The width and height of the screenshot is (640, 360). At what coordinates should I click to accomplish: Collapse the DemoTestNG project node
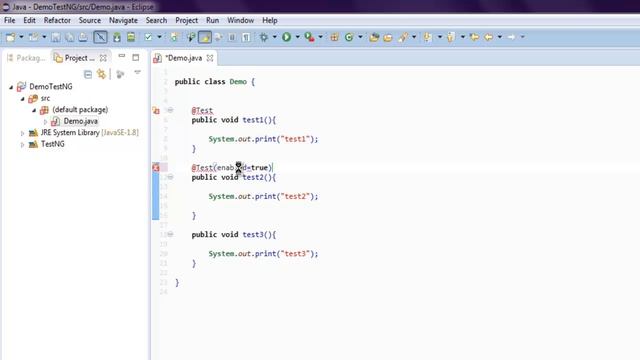[x=11, y=87]
